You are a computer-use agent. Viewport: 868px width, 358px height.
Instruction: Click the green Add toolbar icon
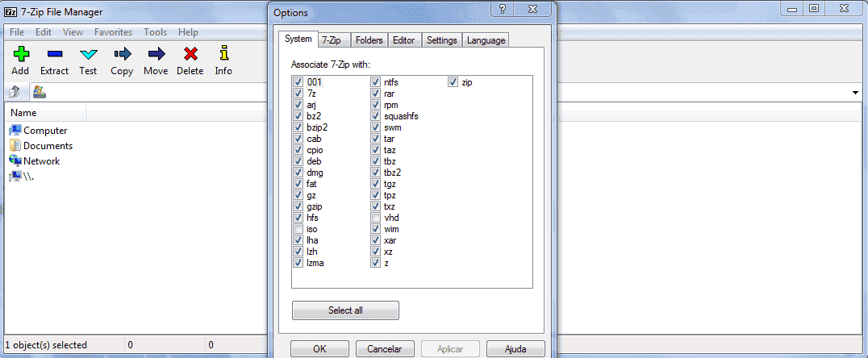pyautogui.click(x=20, y=54)
